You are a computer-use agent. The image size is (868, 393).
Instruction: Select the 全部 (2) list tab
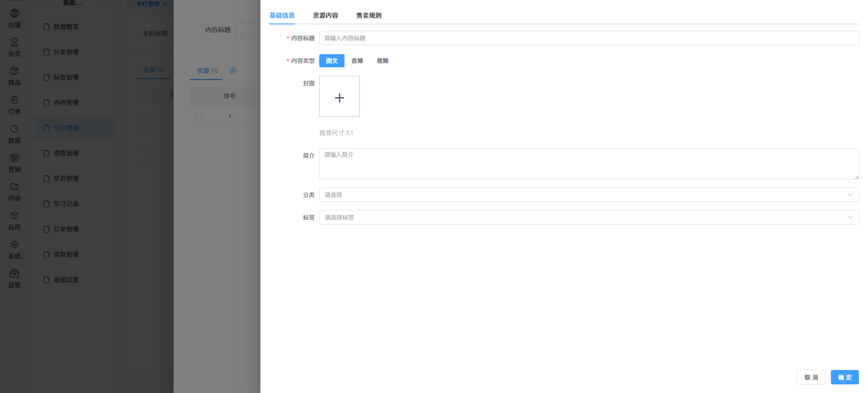(154, 70)
